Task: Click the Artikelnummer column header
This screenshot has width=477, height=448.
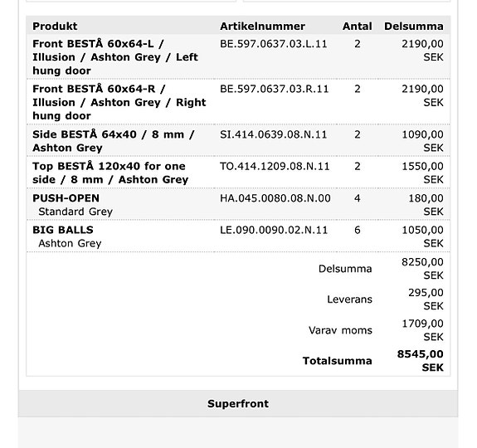Action: 262,27
